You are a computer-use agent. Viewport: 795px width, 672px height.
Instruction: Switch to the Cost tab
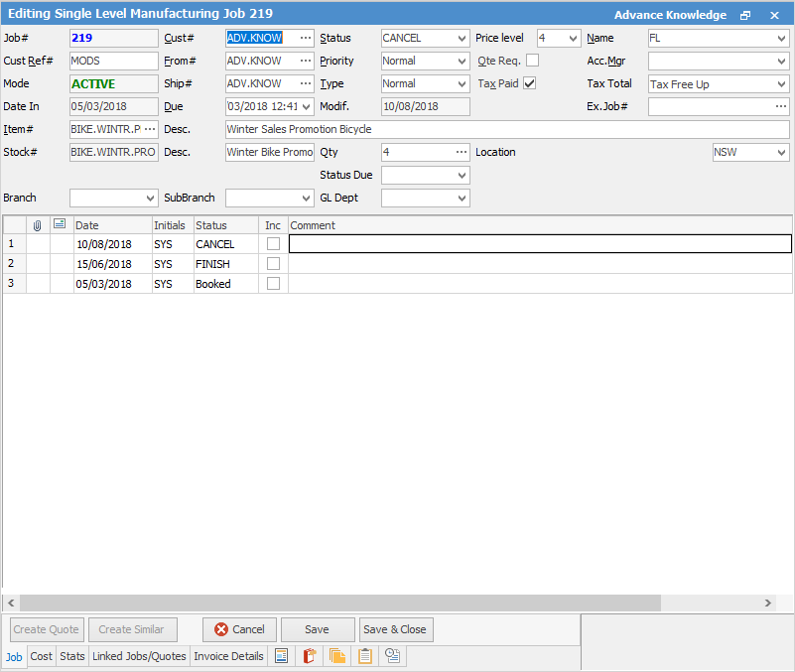pos(42,656)
